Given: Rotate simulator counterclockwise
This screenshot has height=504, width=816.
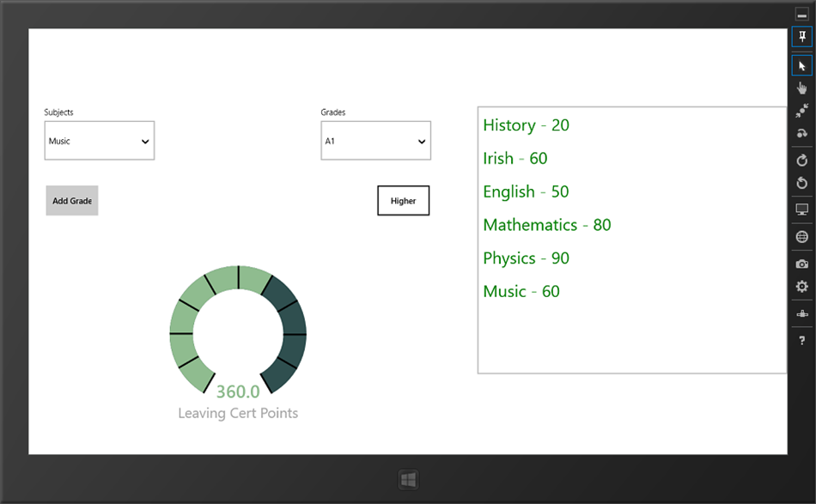Looking at the screenshot, I should [x=802, y=183].
